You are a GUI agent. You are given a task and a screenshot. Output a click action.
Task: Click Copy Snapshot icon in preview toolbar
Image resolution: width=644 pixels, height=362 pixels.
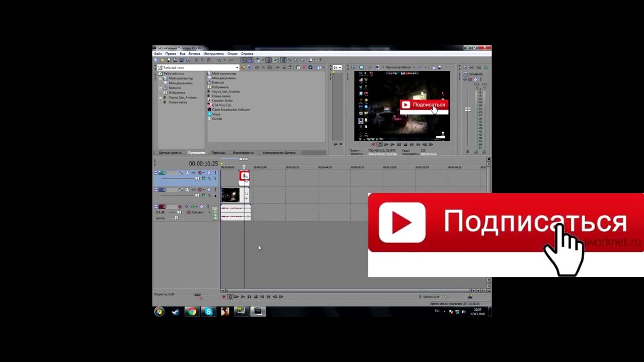coord(433,67)
